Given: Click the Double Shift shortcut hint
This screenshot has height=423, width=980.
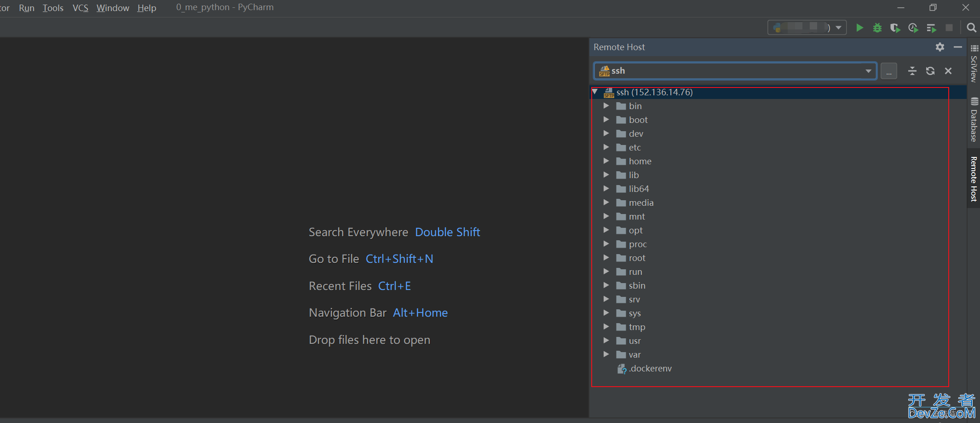Looking at the screenshot, I should tap(447, 232).
